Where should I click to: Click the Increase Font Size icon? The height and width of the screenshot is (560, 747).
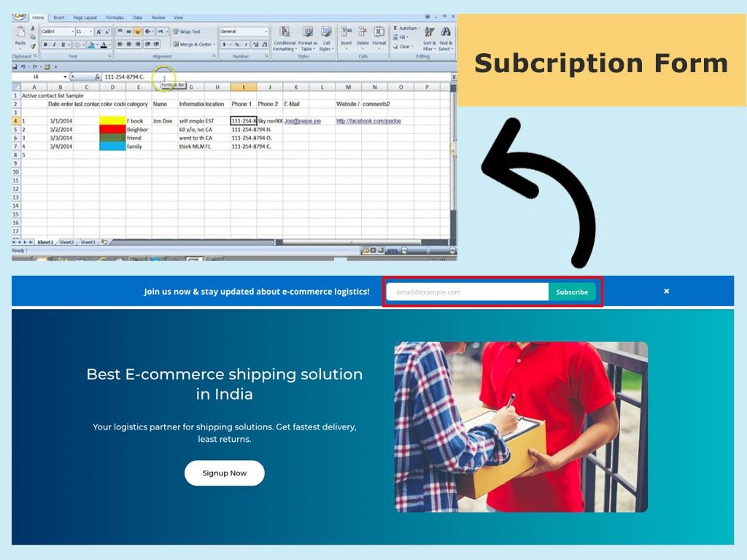tap(98, 31)
